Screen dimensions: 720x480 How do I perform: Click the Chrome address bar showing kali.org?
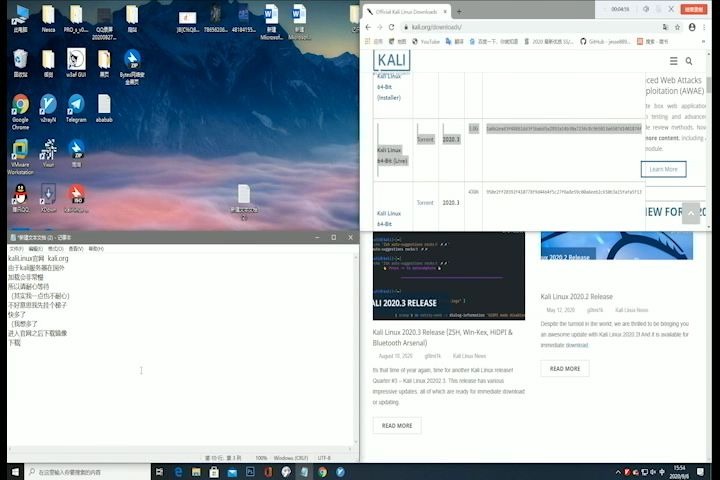click(528, 27)
